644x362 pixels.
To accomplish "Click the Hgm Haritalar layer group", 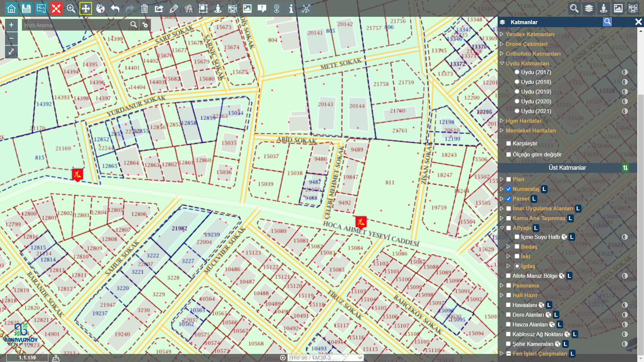I will click(x=523, y=121).
